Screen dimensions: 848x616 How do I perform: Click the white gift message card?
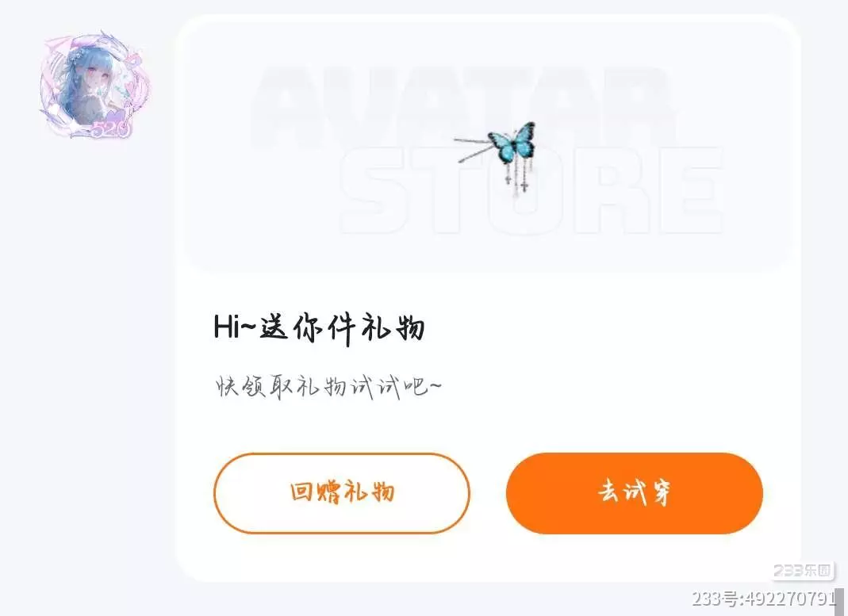point(488,298)
